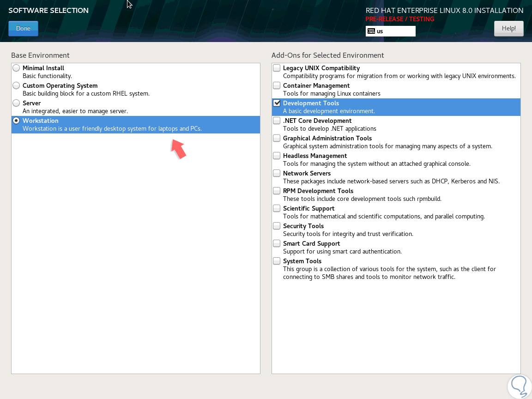532x399 pixels.
Task: Enable Scientific Support checkbox
Action: point(277,208)
